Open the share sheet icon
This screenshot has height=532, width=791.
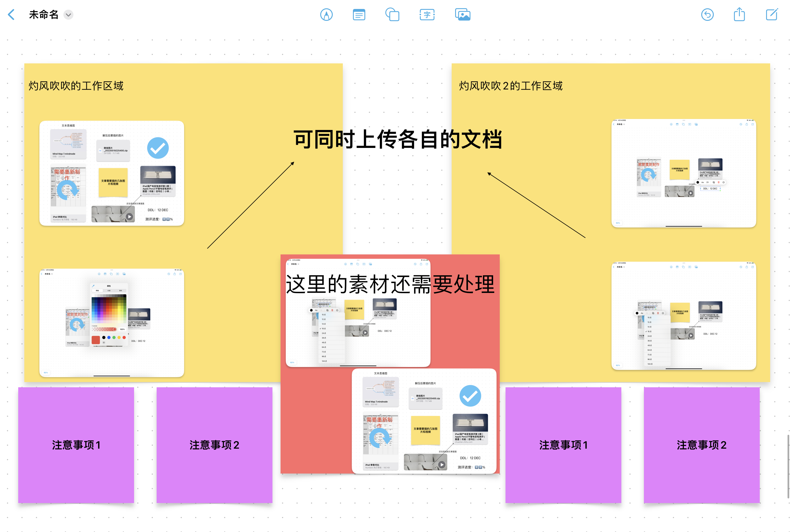point(740,14)
